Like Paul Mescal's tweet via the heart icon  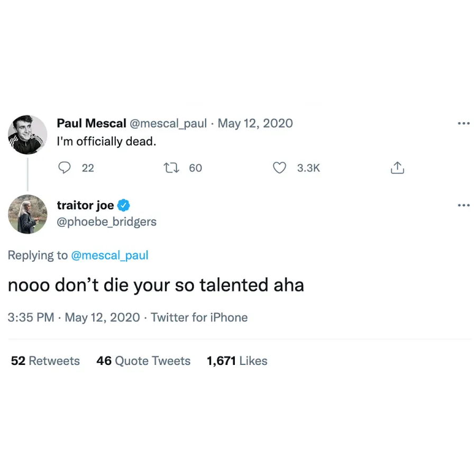pyautogui.click(x=279, y=168)
